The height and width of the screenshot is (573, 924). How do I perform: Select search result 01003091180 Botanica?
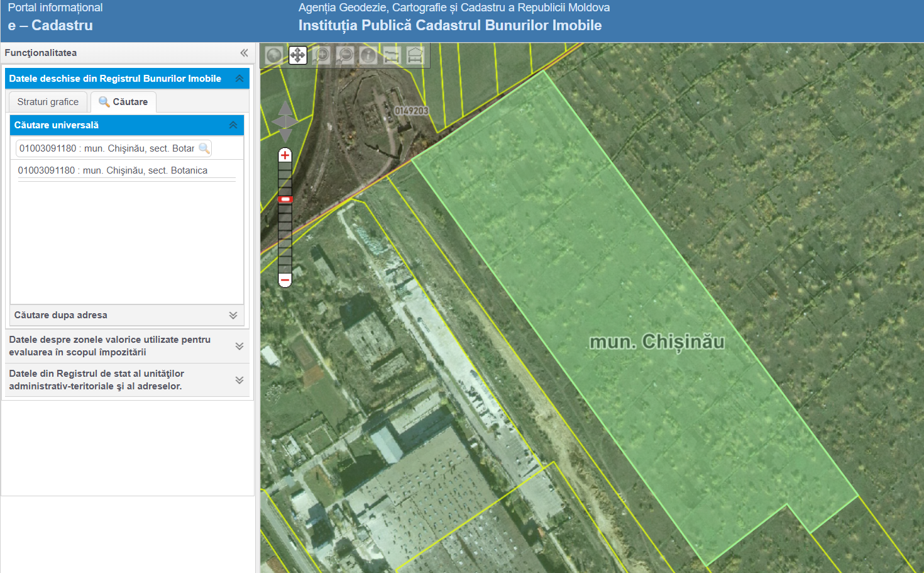pyautogui.click(x=113, y=170)
